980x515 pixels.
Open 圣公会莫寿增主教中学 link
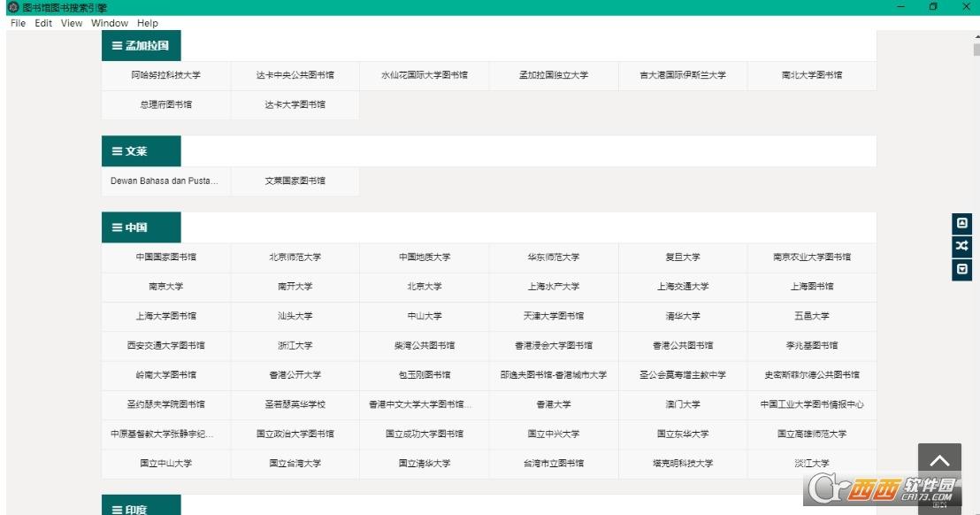pos(683,375)
